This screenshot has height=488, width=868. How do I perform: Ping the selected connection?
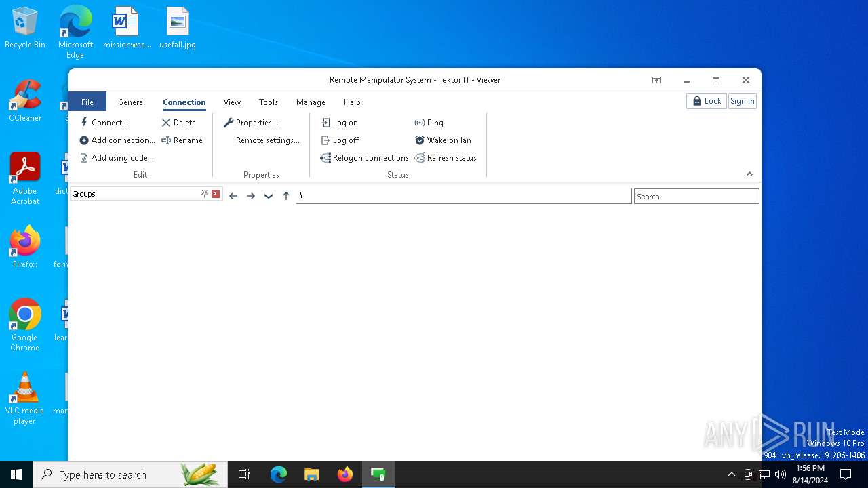[x=429, y=123]
